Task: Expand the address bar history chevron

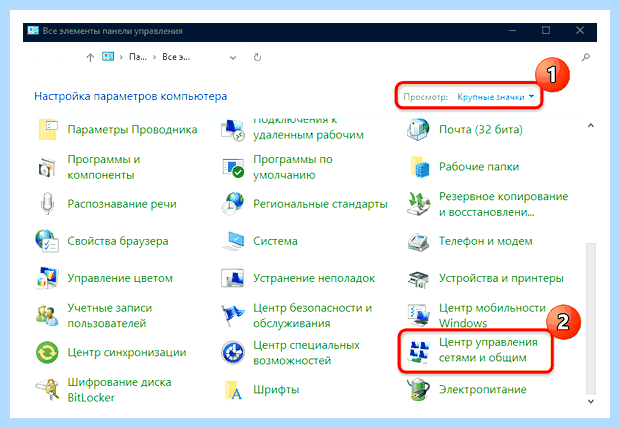Action: pyautogui.click(x=233, y=58)
